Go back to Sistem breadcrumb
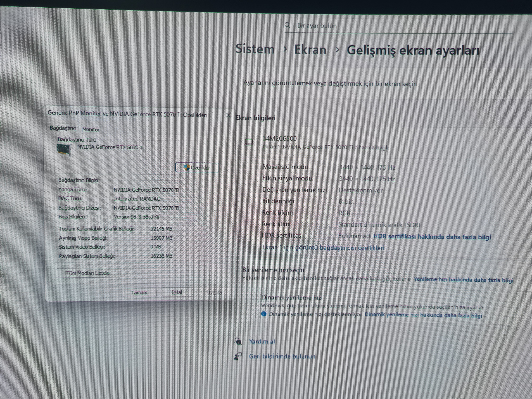This screenshot has height=399, width=532. pos(255,49)
